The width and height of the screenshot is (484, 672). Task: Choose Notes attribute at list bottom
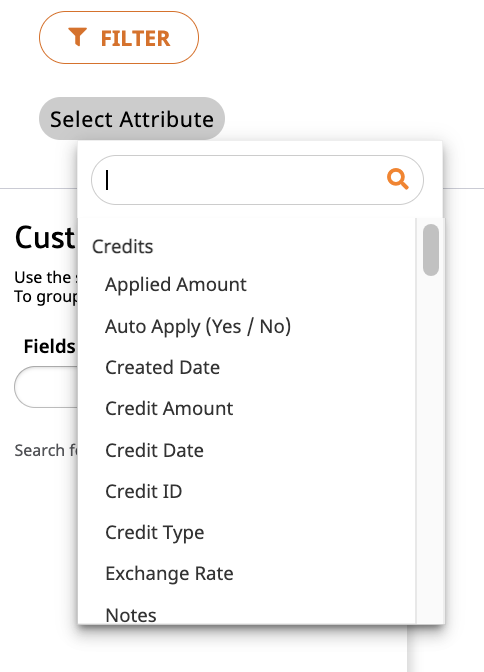coord(131,615)
